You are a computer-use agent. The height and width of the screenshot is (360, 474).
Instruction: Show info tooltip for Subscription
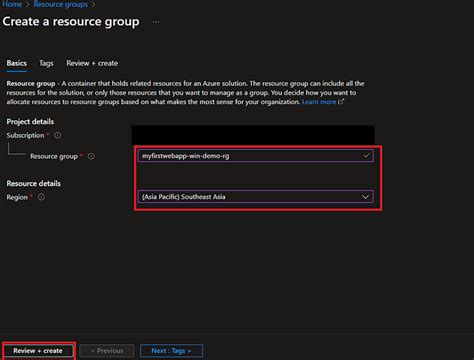[57, 135]
